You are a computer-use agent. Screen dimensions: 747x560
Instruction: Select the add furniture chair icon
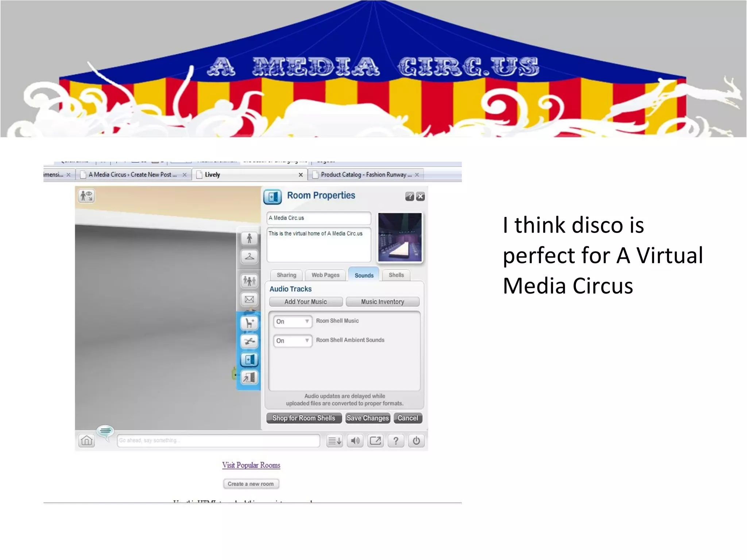[249, 323]
